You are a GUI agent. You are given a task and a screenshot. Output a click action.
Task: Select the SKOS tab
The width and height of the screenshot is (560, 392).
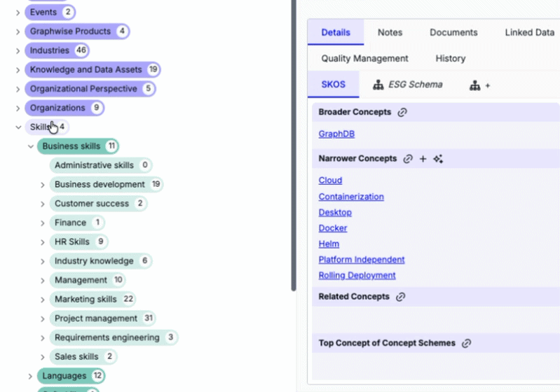tap(333, 85)
